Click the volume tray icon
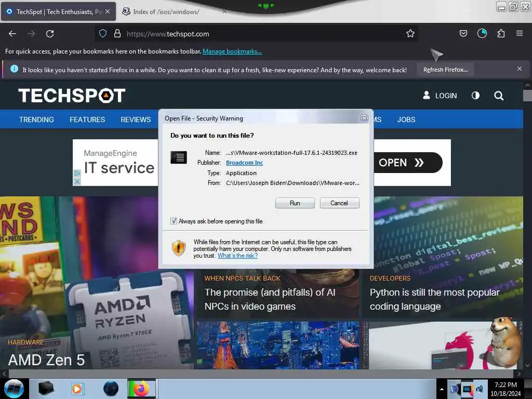Image resolution: width=532 pixels, height=399 pixels. coord(481,389)
